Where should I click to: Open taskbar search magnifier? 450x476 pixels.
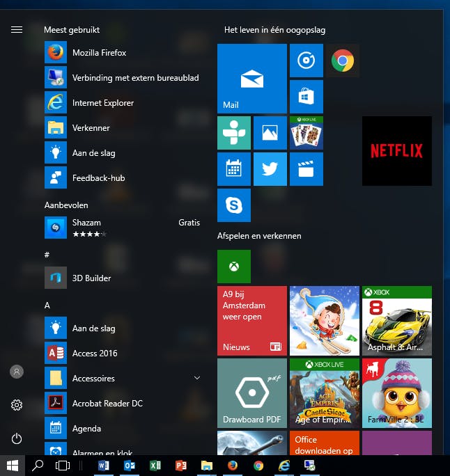pos(38,466)
